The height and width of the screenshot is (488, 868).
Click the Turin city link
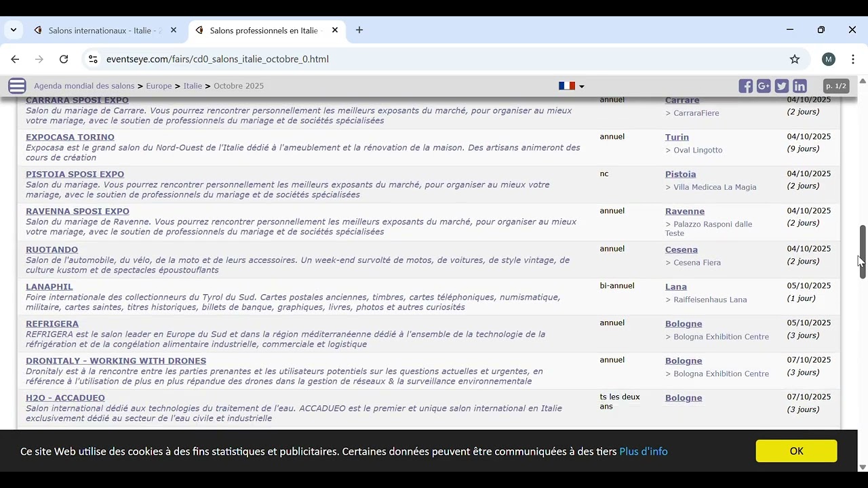[x=677, y=137]
